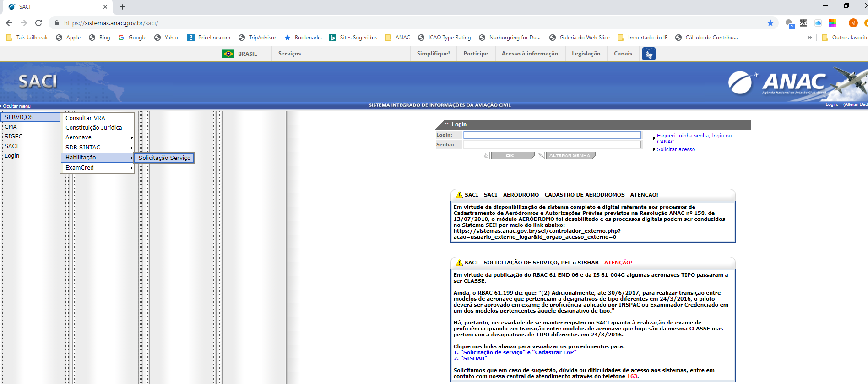Image resolution: width=868 pixels, height=384 pixels.
Task: Hide the side menu via Ocultar menu
Action: pyautogui.click(x=16, y=106)
